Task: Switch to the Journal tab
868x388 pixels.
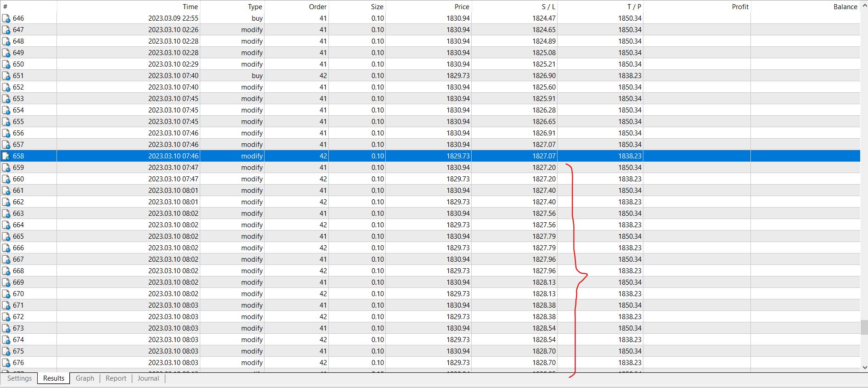Action: (x=148, y=378)
